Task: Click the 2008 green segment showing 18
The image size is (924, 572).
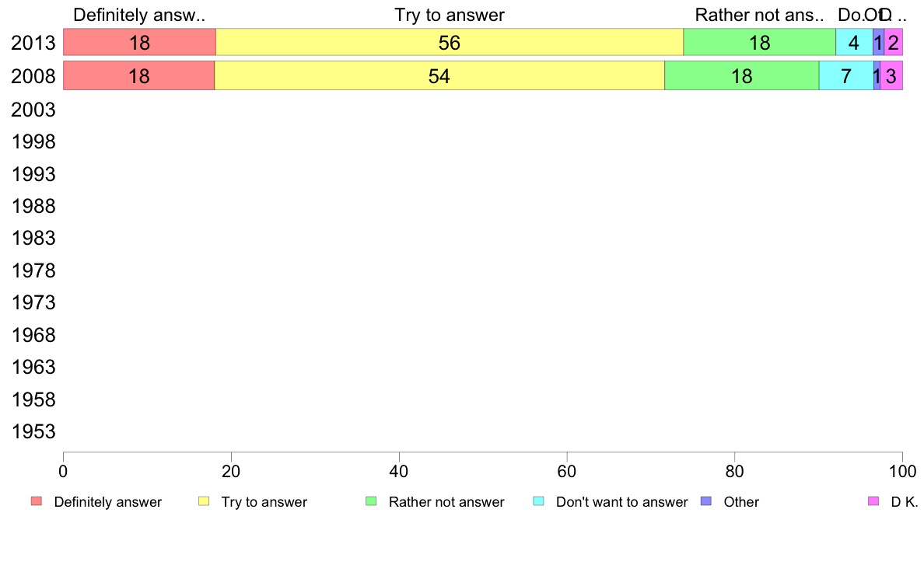Action: tap(742, 76)
